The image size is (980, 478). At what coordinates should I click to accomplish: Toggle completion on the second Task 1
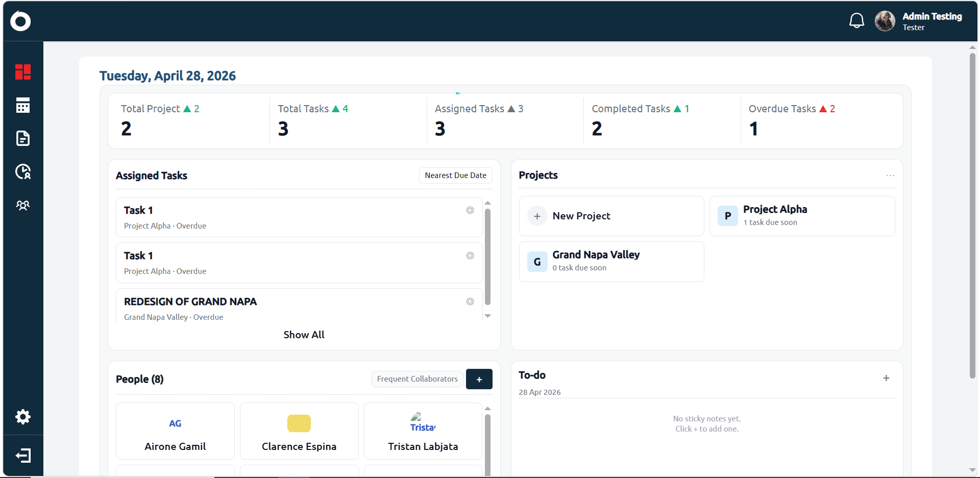470,255
